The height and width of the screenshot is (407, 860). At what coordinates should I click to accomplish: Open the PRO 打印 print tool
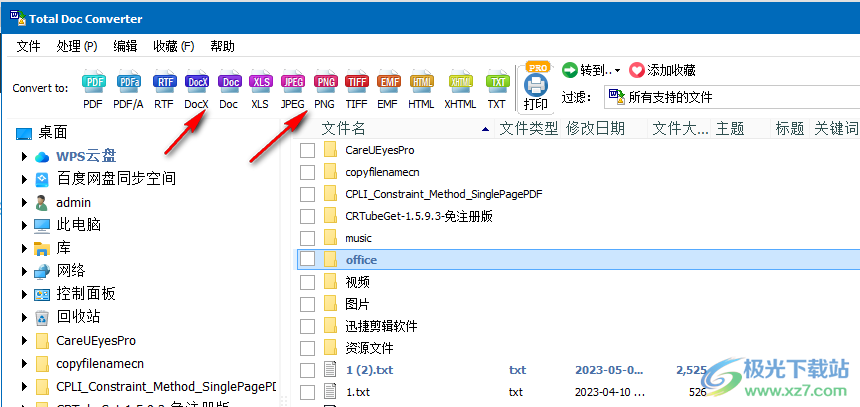point(536,86)
